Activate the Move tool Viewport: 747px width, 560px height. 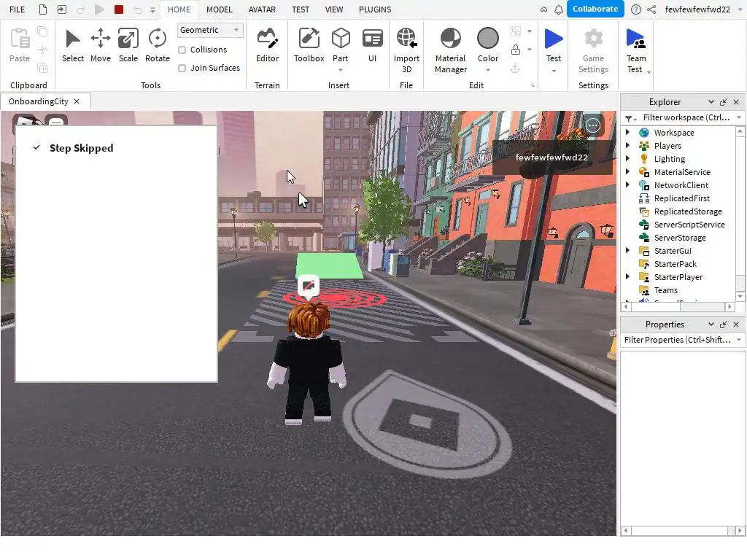[101, 46]
